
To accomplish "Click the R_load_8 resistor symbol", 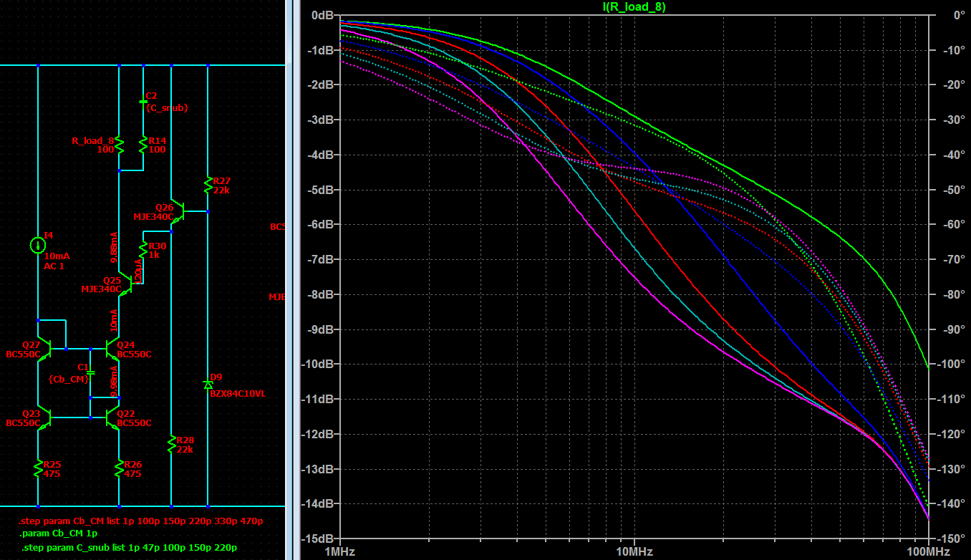I will (x=120, y=146).
